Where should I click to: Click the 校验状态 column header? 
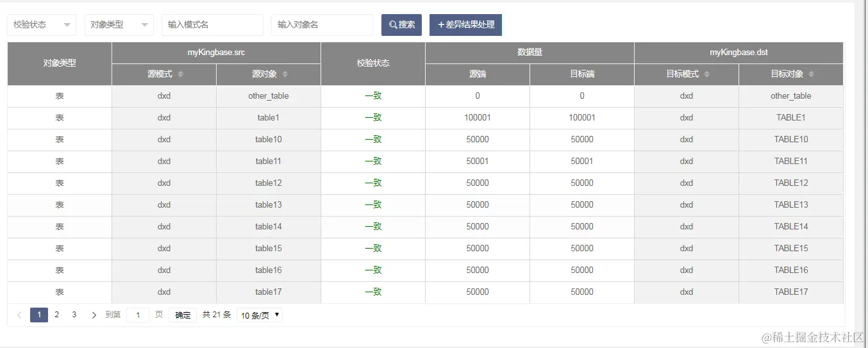coord(373,63)
